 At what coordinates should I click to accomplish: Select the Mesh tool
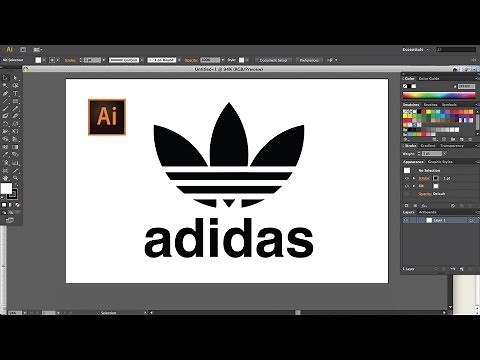[x=5, y=147]
